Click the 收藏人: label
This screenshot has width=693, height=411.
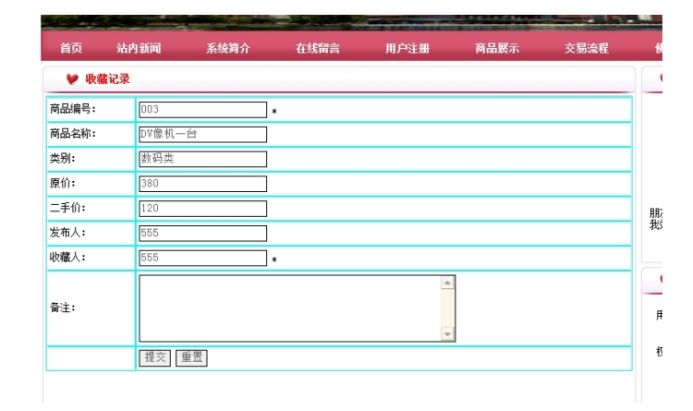pyautogui.click(x=68, y=257)
